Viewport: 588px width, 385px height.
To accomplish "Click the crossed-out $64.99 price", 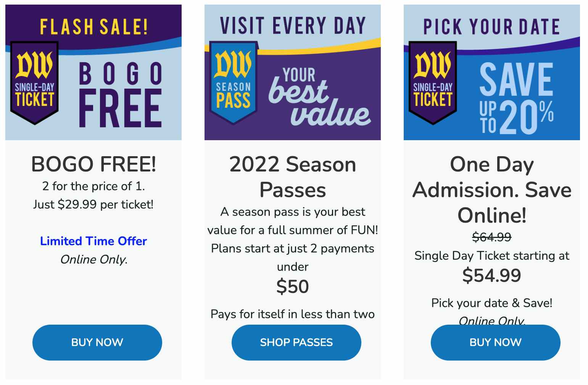I will [x=491, y=237].
